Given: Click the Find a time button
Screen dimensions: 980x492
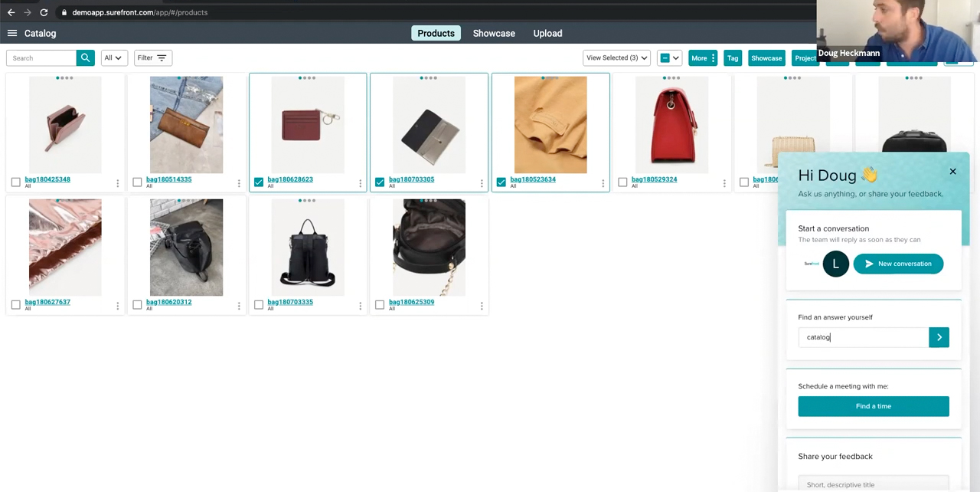Looking at the screenshot, I should click(x=873, y=406).
